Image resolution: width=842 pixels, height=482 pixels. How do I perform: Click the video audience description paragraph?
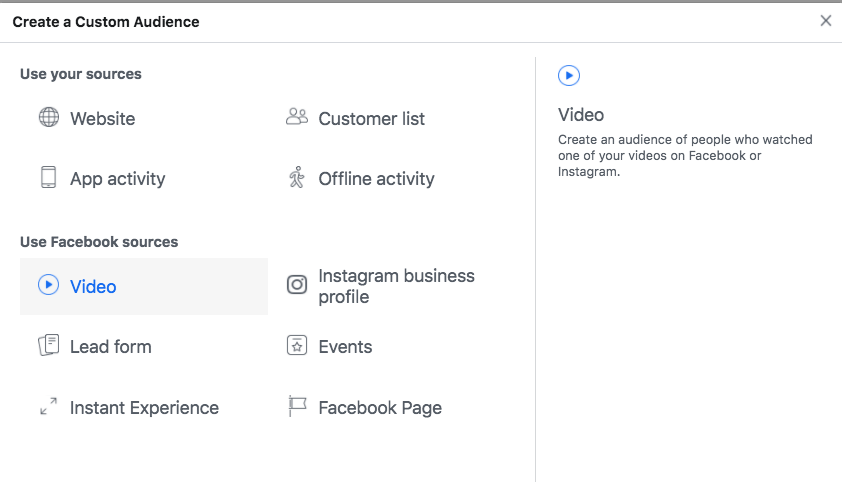(685, 156)
